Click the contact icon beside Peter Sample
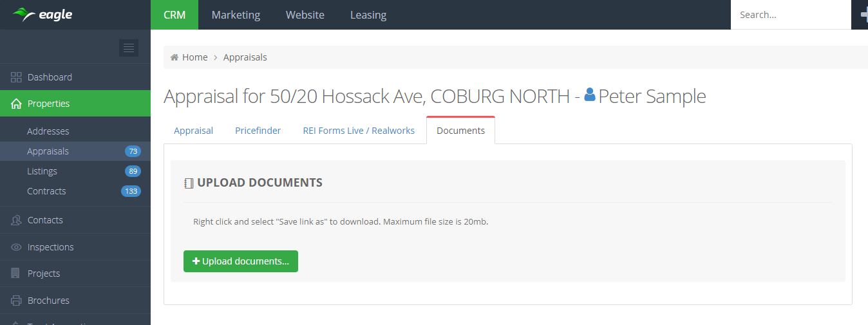Image resolution: width=868 pixels, height=325 pixels. (x=589, y=96)
